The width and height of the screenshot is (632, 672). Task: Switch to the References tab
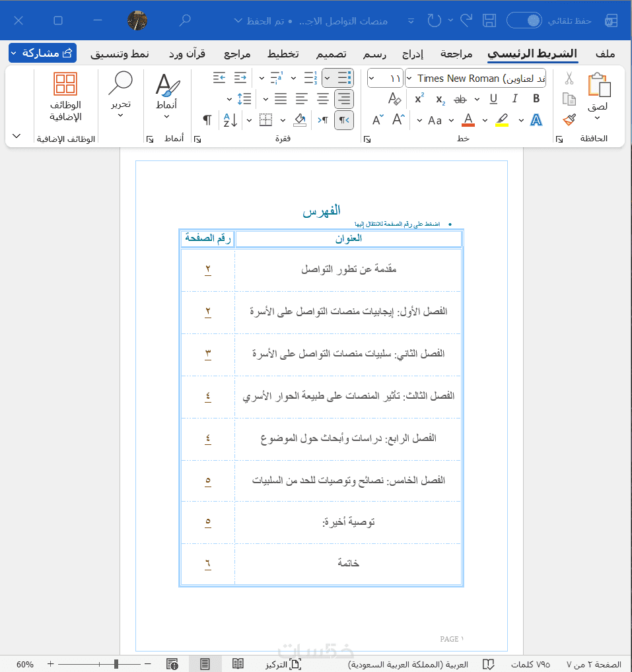coord(237,54)
